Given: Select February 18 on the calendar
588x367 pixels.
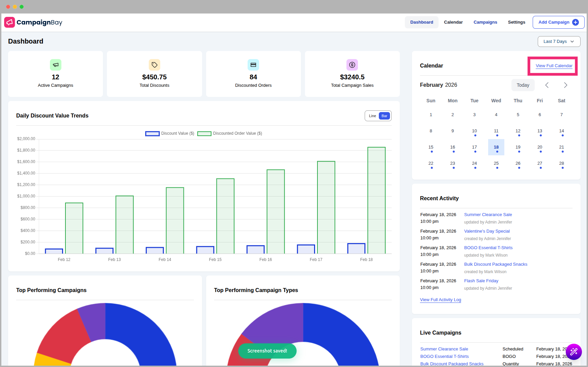Looking at the screenshot, I should tap(496, 147).
